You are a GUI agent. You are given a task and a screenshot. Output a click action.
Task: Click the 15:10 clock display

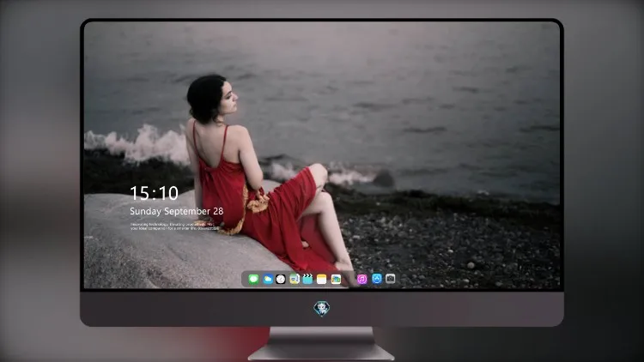tap(154, 193)
